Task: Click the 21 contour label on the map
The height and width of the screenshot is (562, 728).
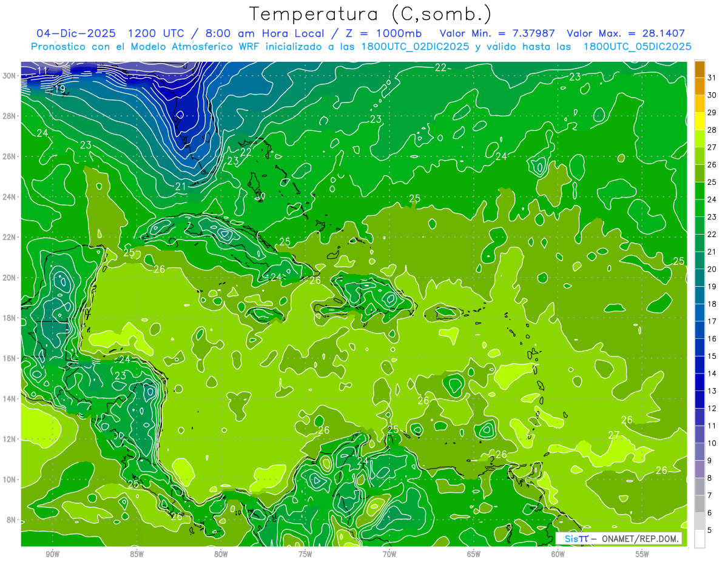Action: coord(181,186)
